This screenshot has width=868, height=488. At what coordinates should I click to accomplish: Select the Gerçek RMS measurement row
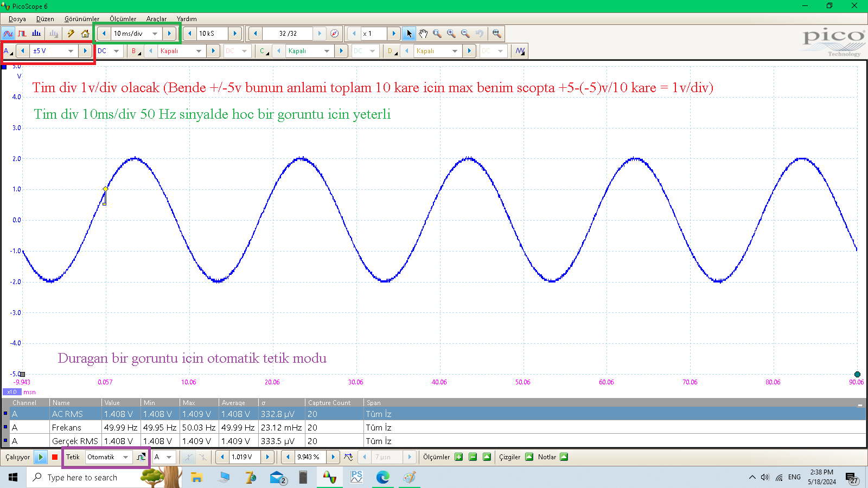click(433, 441)
